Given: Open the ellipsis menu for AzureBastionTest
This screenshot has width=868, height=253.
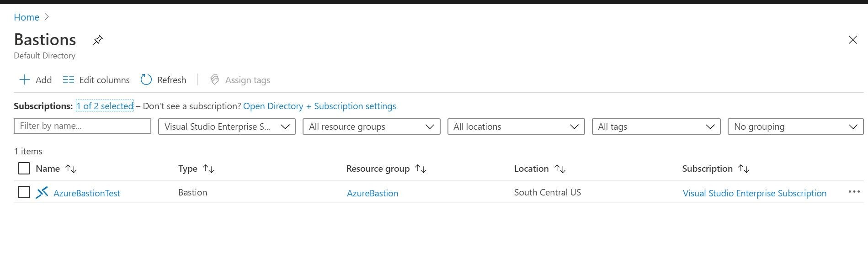Looking at the screenshot, I should pyautogui.click(x=854, y=192).
